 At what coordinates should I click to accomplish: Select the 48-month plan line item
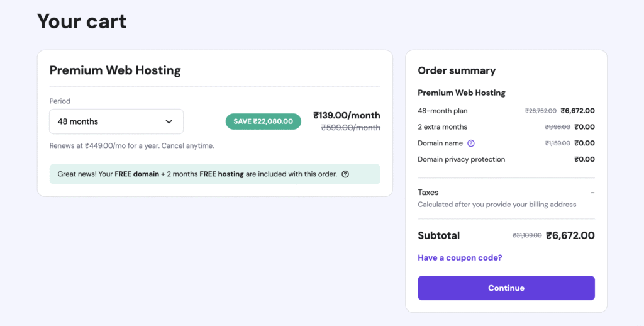point(506,111)
